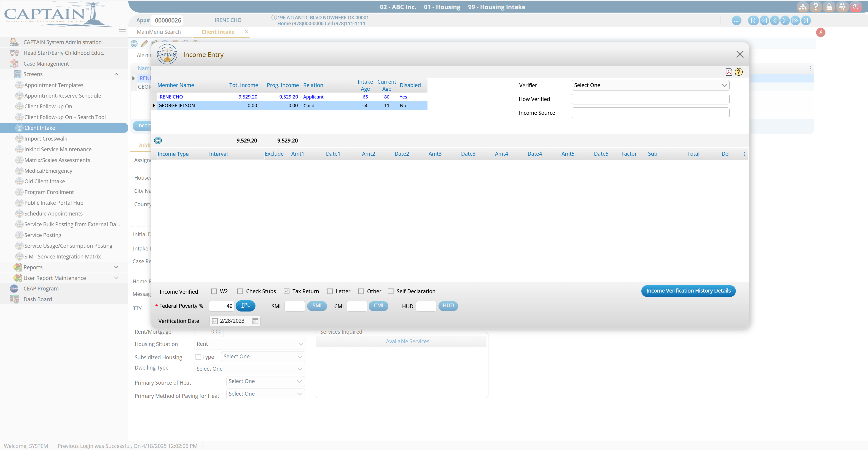Open the change password lock icon
Viewport: 868px width, 450px height.
click(829, 7)
